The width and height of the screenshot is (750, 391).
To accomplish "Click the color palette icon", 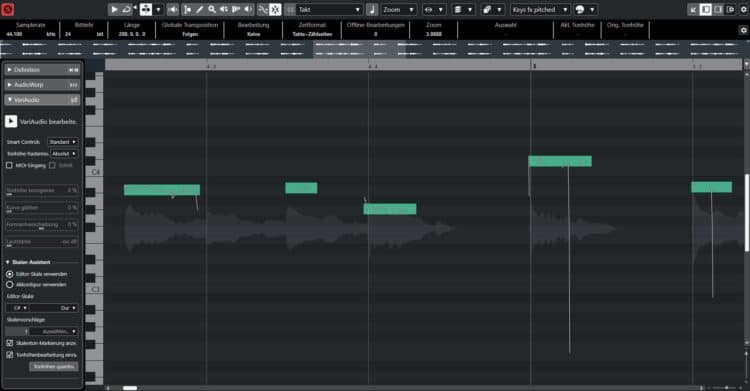I will (580, 10).
